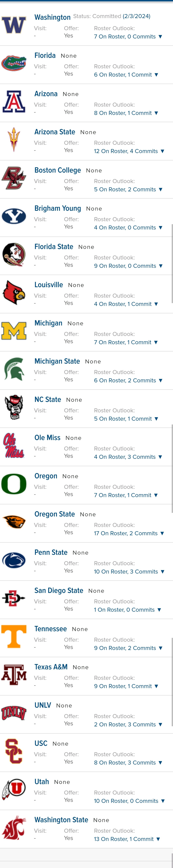Click the Arizona State pitchfork logo
Image resolution: width=173 pixels, height=868 pixels.
(x=14, y=139)
